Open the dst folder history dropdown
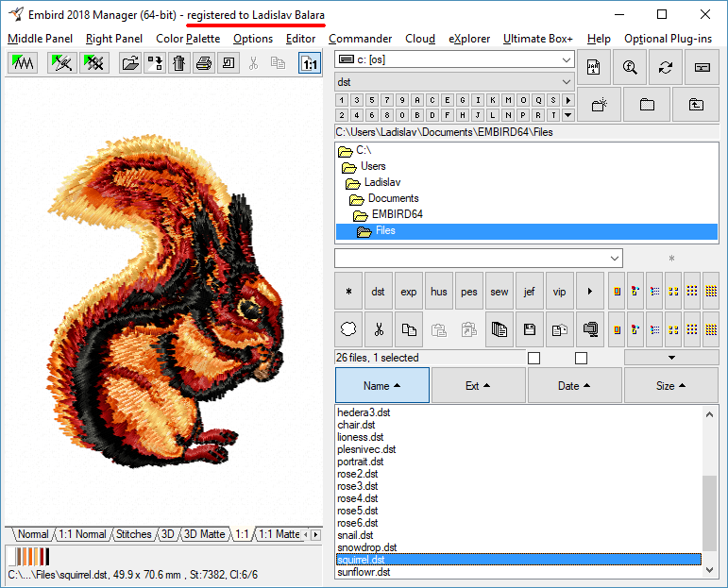The image size is (728, 588). [566, 82]
